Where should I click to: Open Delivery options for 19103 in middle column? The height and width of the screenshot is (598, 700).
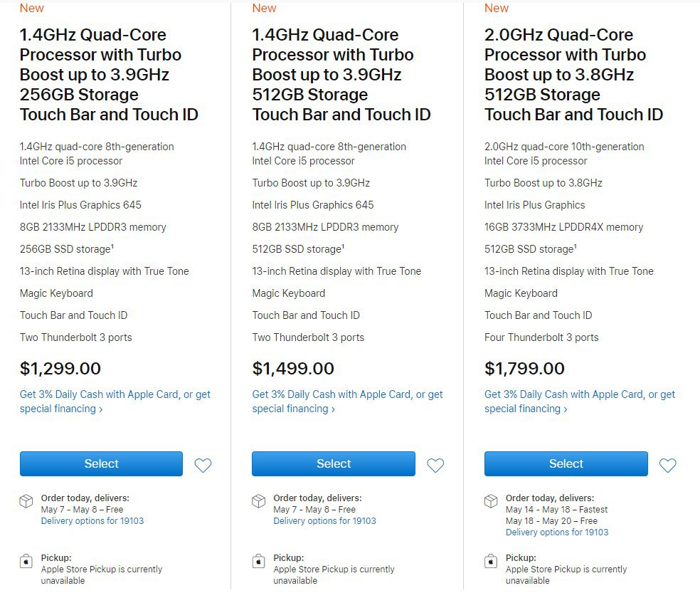324,520
